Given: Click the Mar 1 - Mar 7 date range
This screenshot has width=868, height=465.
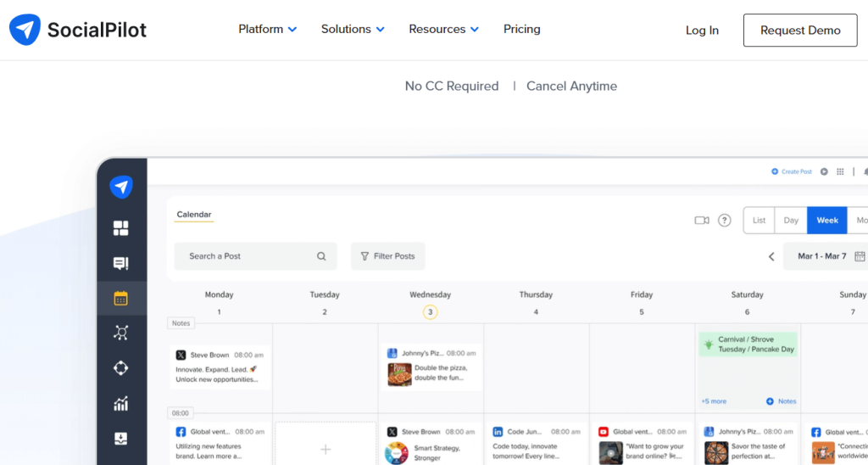Looking at the screenshot, I should [x=821, y=256].
